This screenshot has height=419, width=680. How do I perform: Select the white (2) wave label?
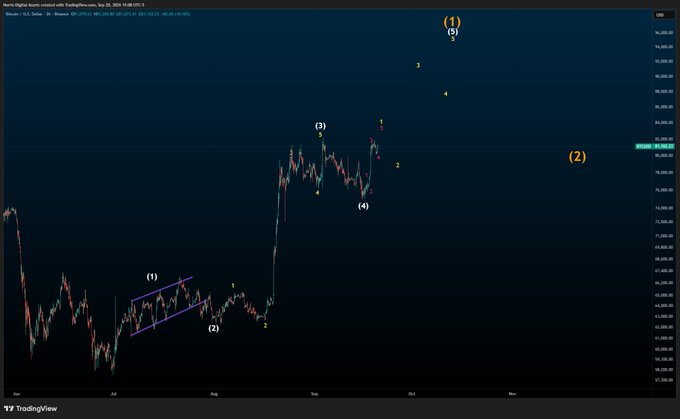coord(213,328)
